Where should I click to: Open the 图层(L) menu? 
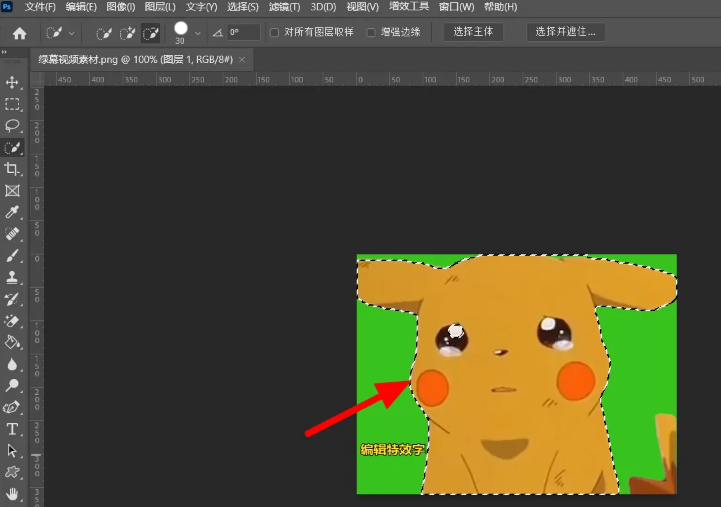pyautogui.click(x=160, y=7)
